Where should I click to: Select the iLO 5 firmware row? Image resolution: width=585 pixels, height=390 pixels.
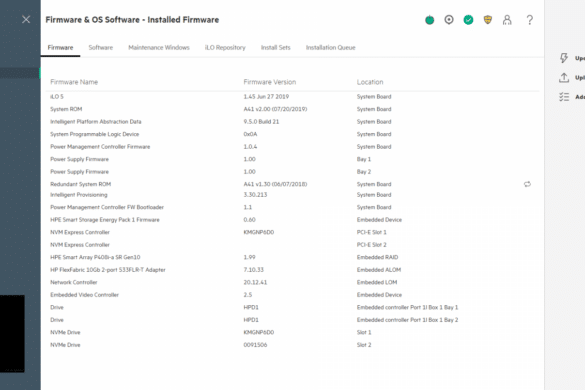[292, 97]
